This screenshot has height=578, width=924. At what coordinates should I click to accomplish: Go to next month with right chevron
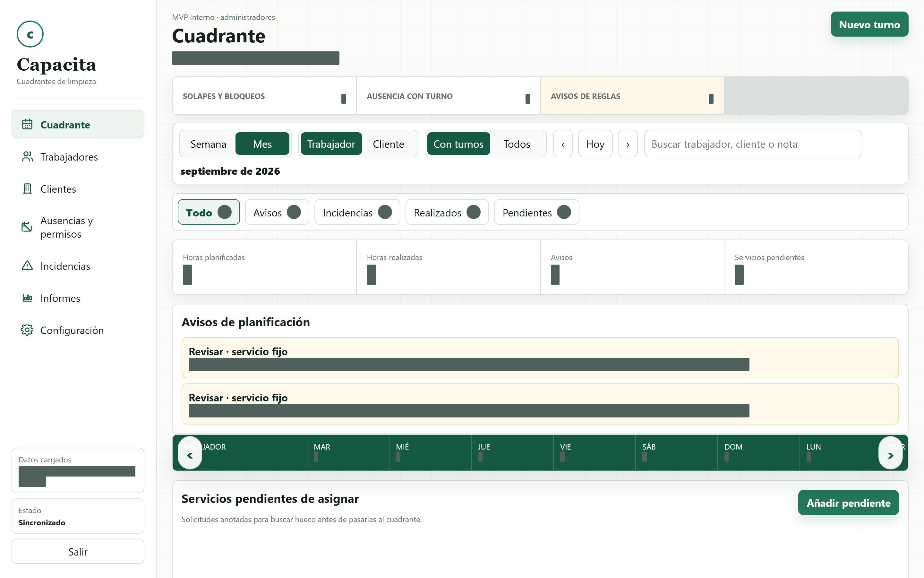pyautogui.click(x=628, y=144)
